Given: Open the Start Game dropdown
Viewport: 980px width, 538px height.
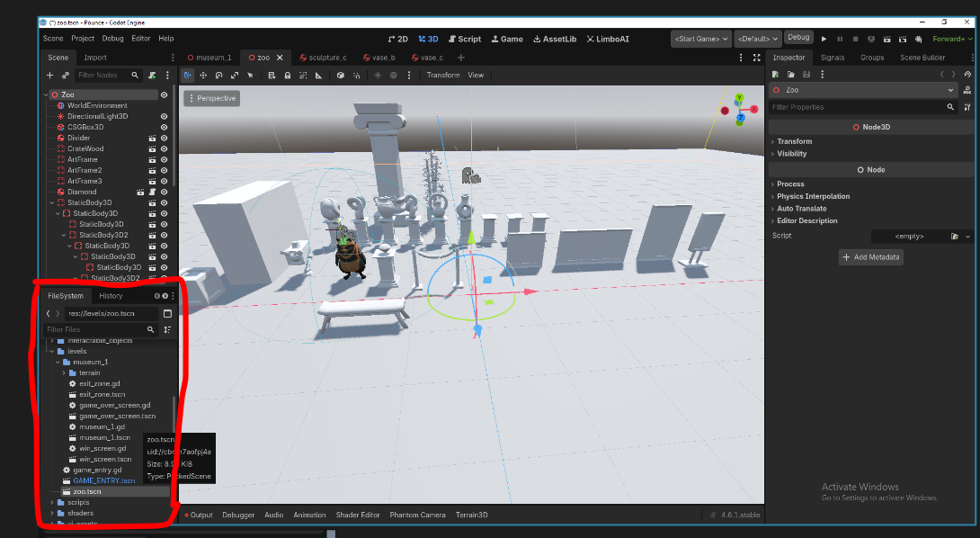Looking at the screenshot, I should pos(700,39).
